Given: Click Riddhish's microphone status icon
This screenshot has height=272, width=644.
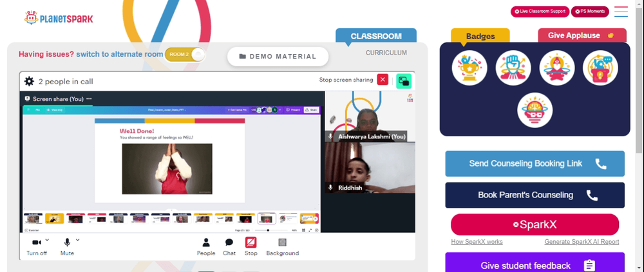Looking at the screenshot, I should 330,187.
